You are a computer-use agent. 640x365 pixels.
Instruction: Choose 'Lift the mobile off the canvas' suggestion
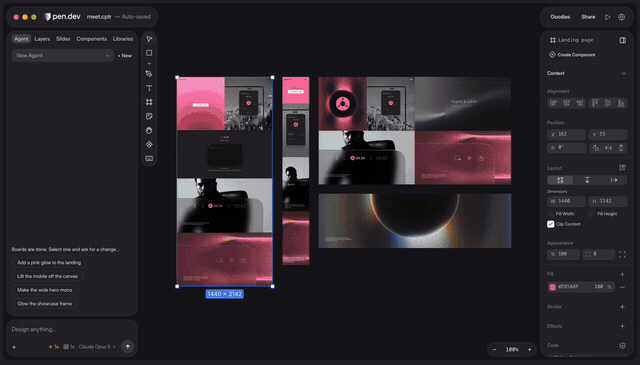pyautogui.click(x=47, y=276)
